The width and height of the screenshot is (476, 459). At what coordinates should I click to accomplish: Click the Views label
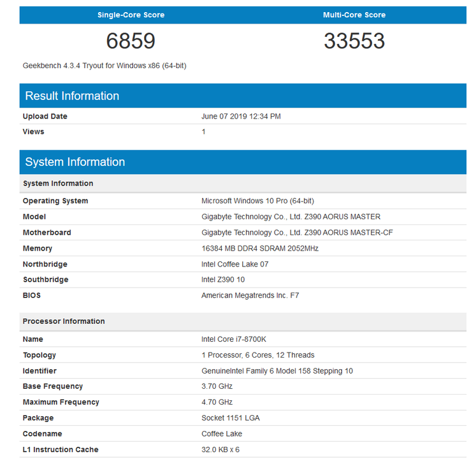33,131
